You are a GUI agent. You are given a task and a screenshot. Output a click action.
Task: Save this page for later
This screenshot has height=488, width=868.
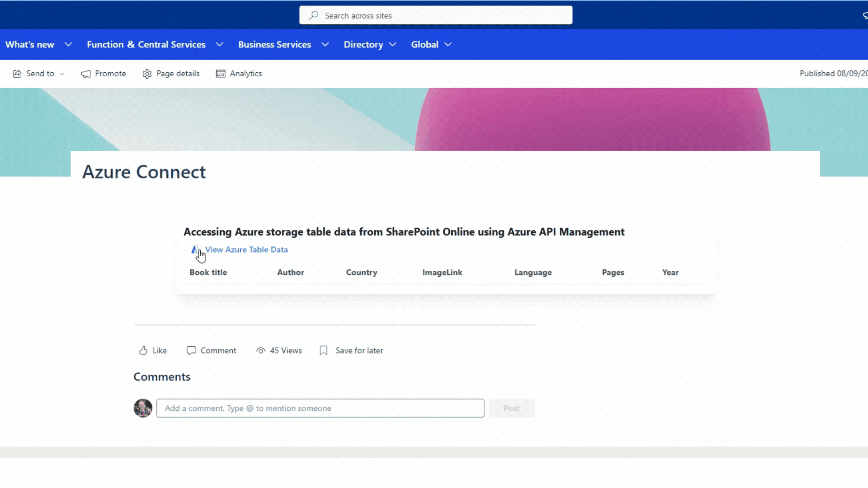359,351
